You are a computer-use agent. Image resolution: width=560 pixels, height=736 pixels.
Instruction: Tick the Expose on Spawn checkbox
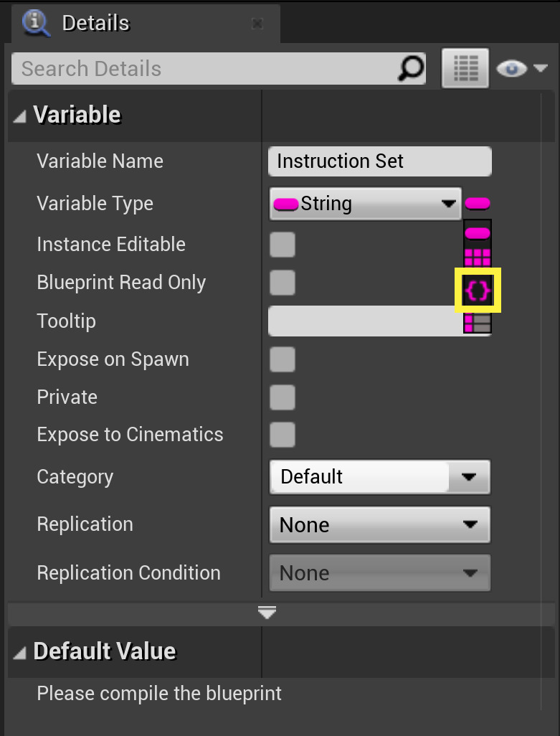283,359
